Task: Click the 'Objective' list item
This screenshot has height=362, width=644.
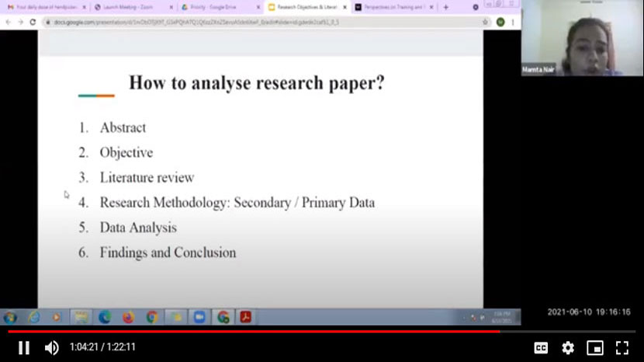Action: point(126,152)
